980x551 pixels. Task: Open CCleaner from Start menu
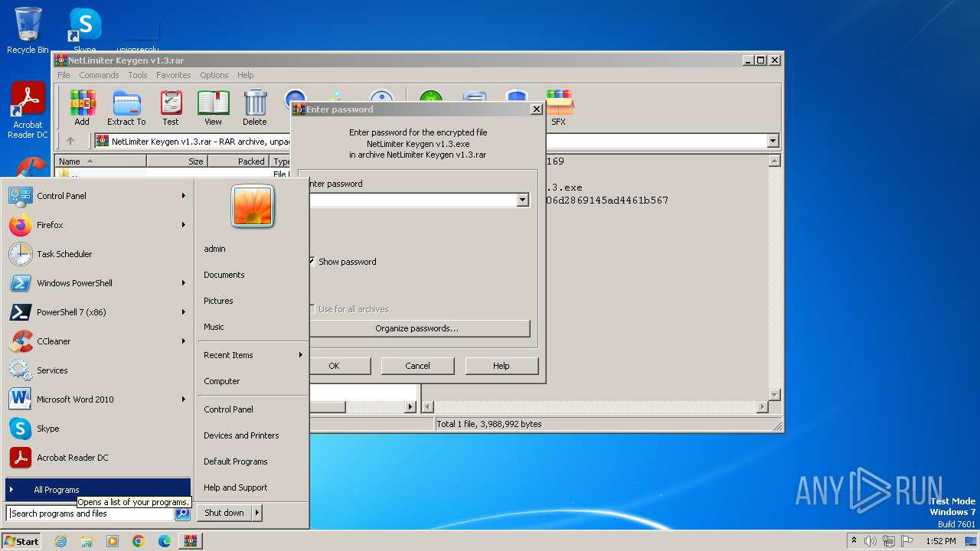click(97, 341)
